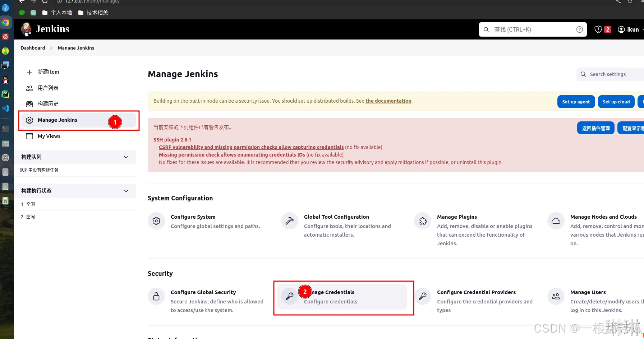Focus the 查找 (CTRL+K) search box

click(x=533, y=29)
